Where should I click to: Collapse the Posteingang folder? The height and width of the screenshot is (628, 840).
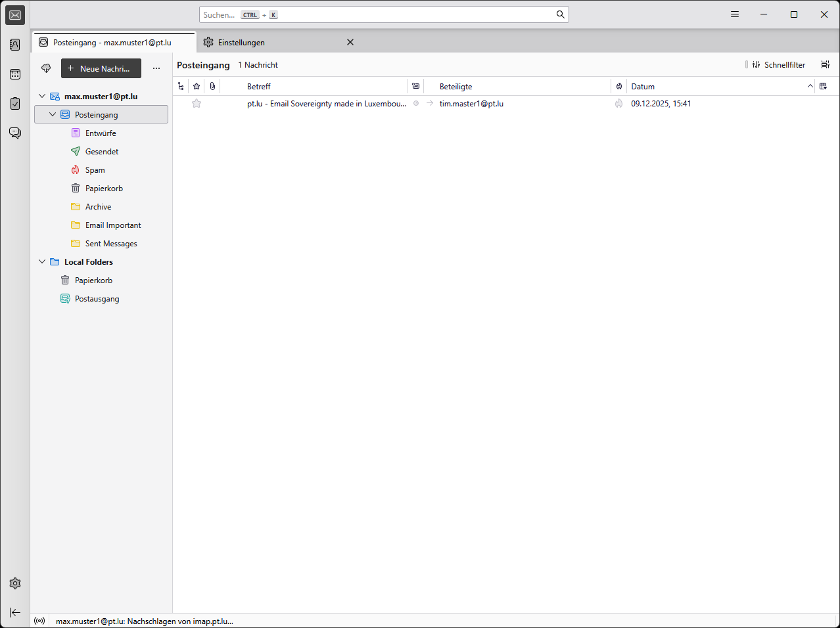53,114
